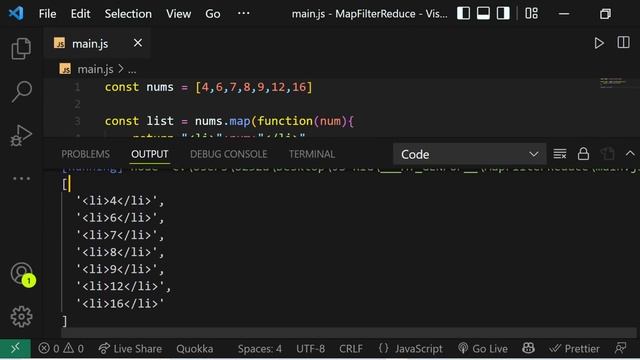Viewport: 640px width, 360px height.
Task: Open the View menu
Action: (178, 14)
